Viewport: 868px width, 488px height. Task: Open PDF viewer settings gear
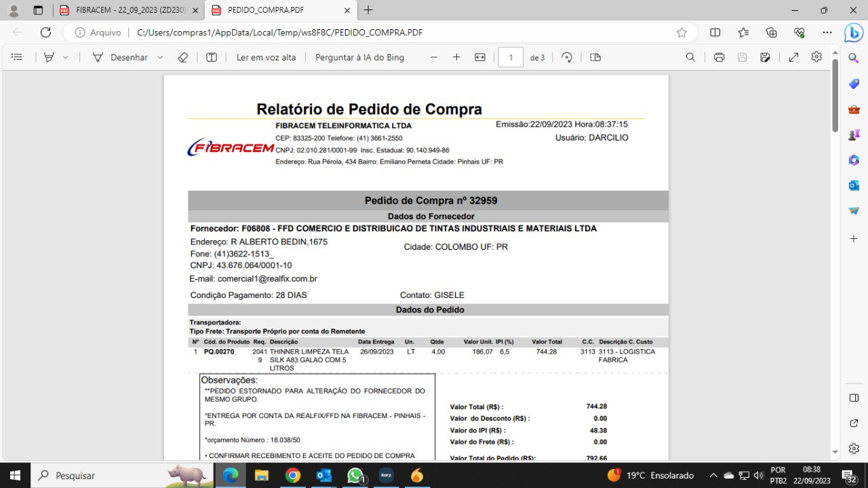pos(816,57)
